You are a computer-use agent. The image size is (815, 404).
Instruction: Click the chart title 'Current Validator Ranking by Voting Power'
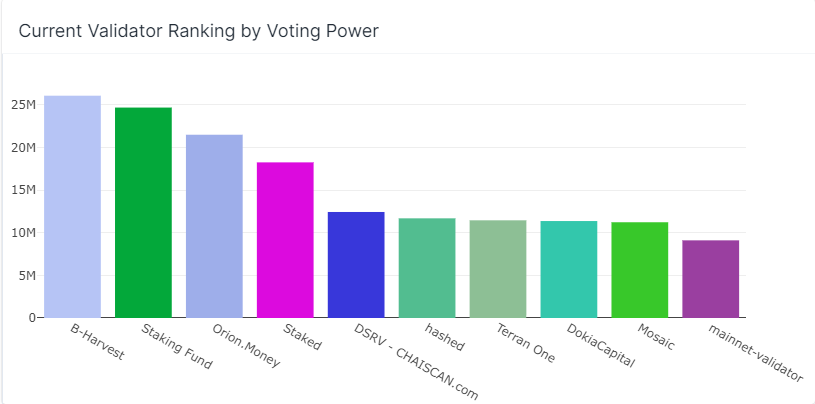(x=199, y=31)
